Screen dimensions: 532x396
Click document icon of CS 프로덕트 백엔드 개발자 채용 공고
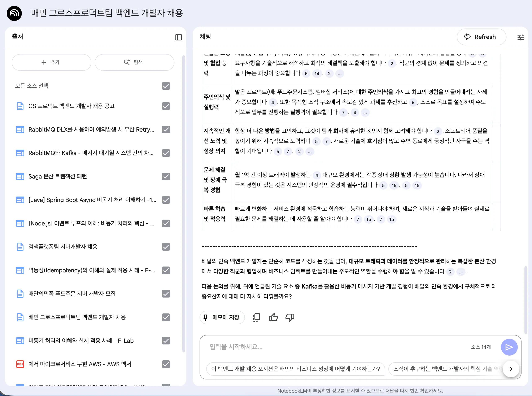pos(20,106)
